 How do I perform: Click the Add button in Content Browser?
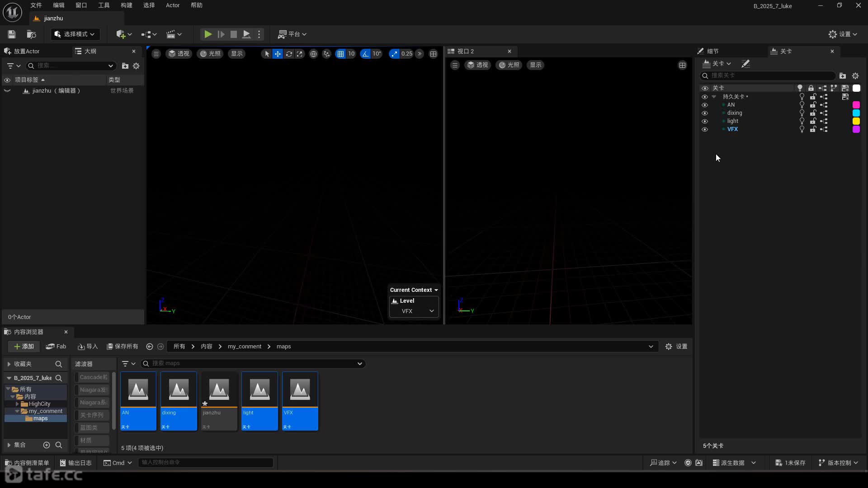[x=24, y=347]
